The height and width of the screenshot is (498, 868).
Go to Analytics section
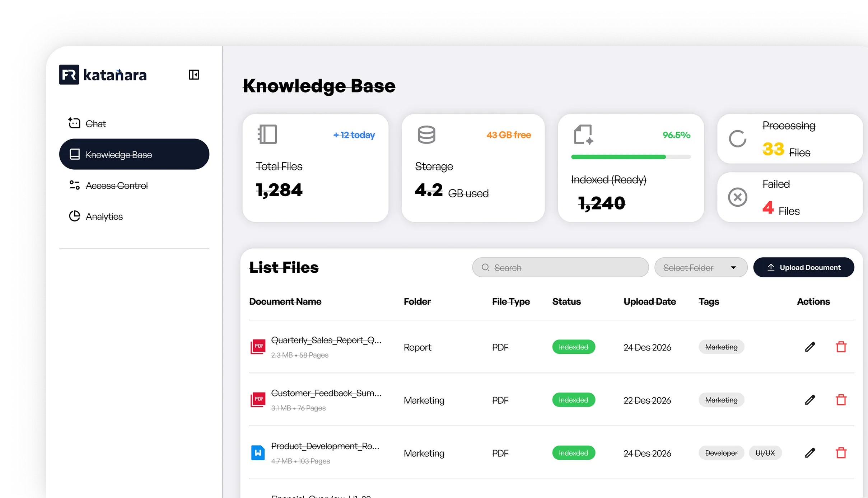pos(95,216)
